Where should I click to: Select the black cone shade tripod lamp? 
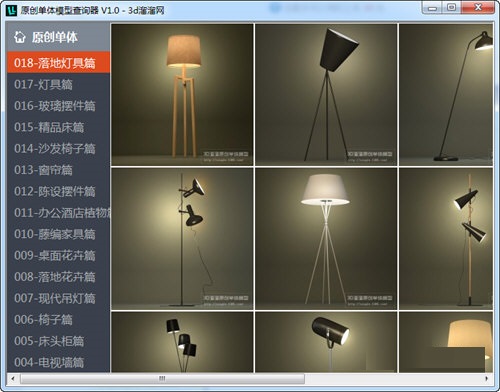(326, 95)
